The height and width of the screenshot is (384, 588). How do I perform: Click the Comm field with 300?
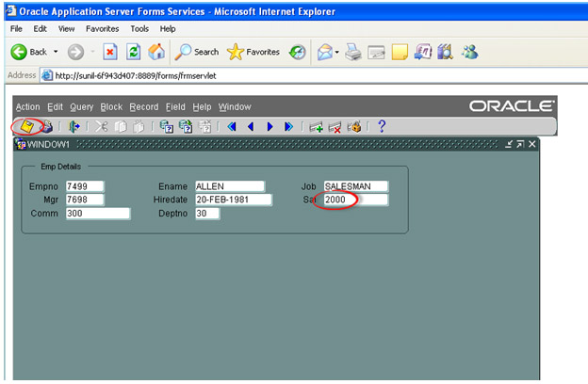click(x=98, y=213)
